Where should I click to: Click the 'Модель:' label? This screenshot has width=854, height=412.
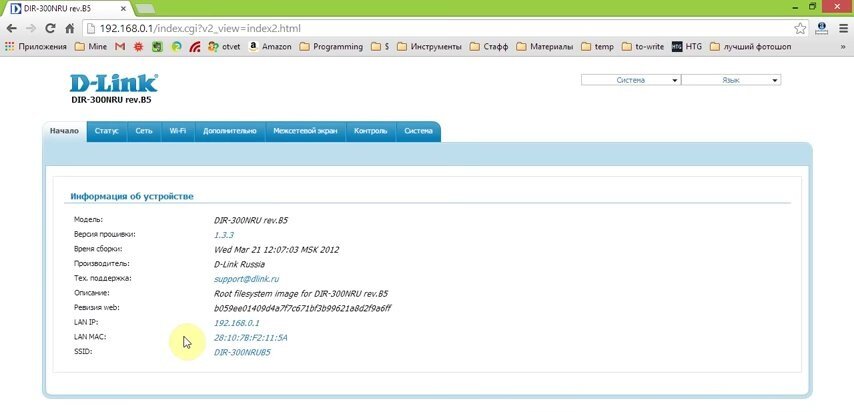(x=88, y=220)
